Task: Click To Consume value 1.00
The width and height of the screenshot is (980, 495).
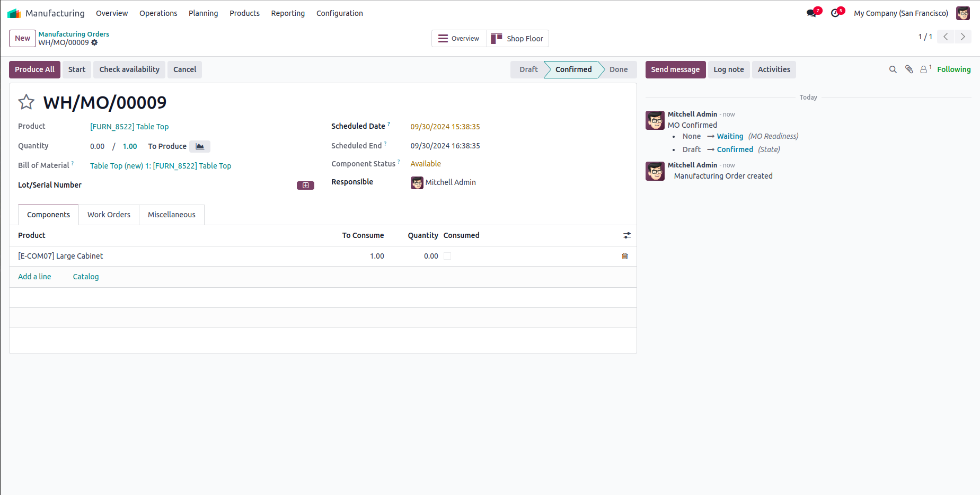Action: point(377,256)
